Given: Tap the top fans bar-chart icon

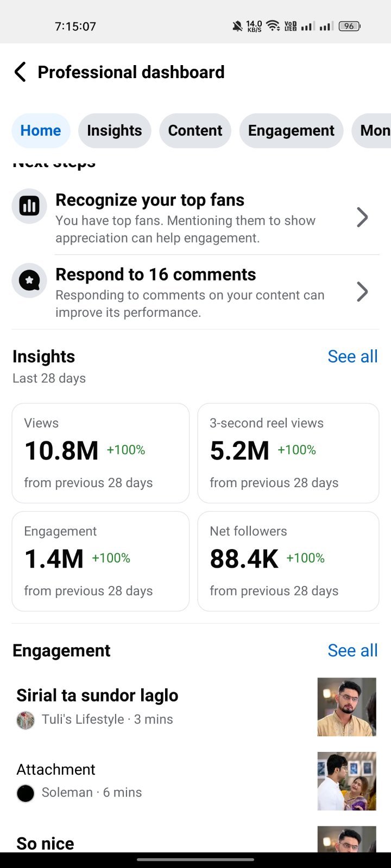Looking at the screenshot, I should (x=29, y=206).
